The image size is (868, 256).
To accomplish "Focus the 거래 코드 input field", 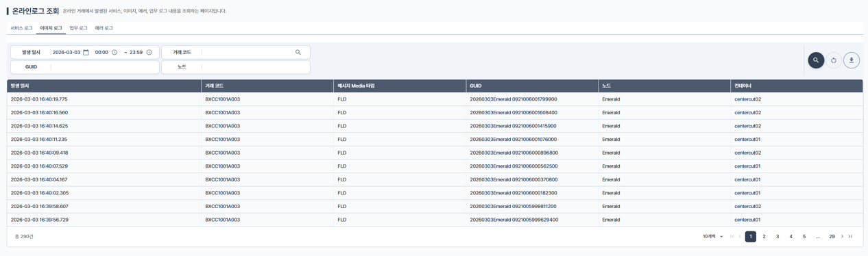I will (x=248, y=53).
